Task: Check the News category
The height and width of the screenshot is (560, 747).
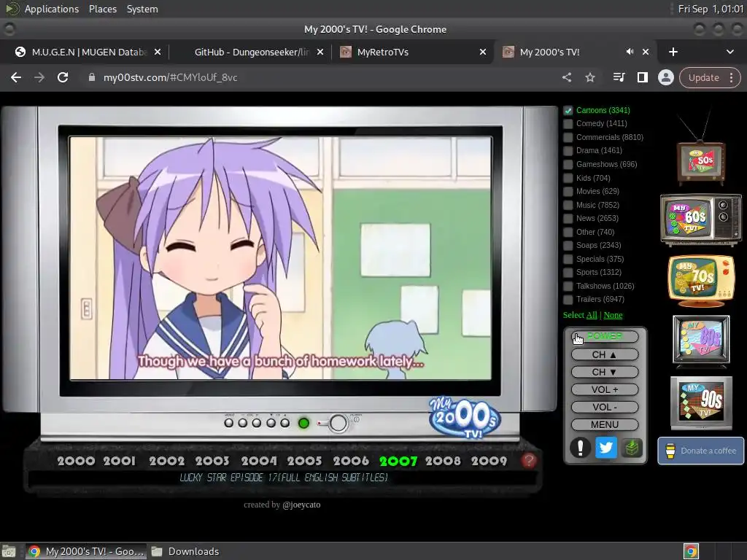Action: click(568, 219)
